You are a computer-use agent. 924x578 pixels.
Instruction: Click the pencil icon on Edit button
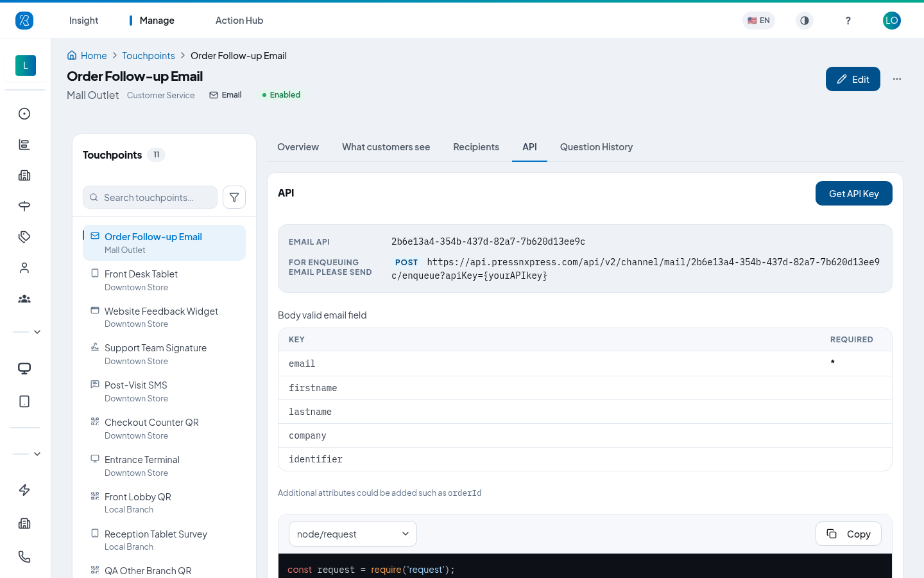click(x=842, y=79)
